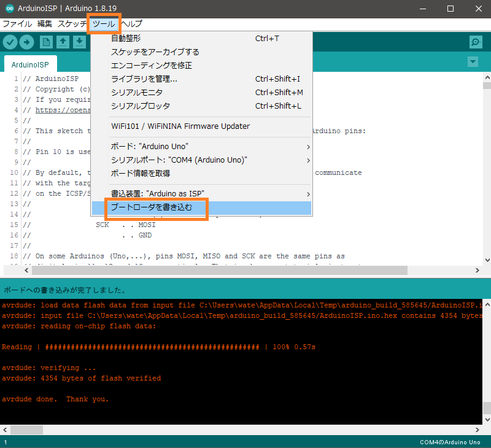The width and height of the screenshot is (491, 448).
Task: Click the "Reading | ### 100% 0.57s" line
Action: point(158,347)
